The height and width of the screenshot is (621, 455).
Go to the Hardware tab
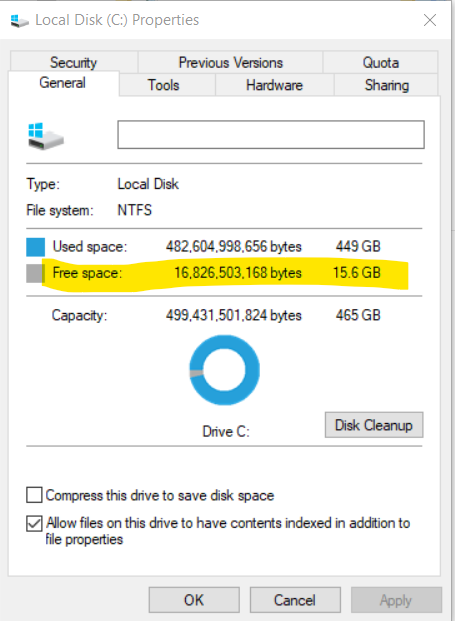coord(274,85)
